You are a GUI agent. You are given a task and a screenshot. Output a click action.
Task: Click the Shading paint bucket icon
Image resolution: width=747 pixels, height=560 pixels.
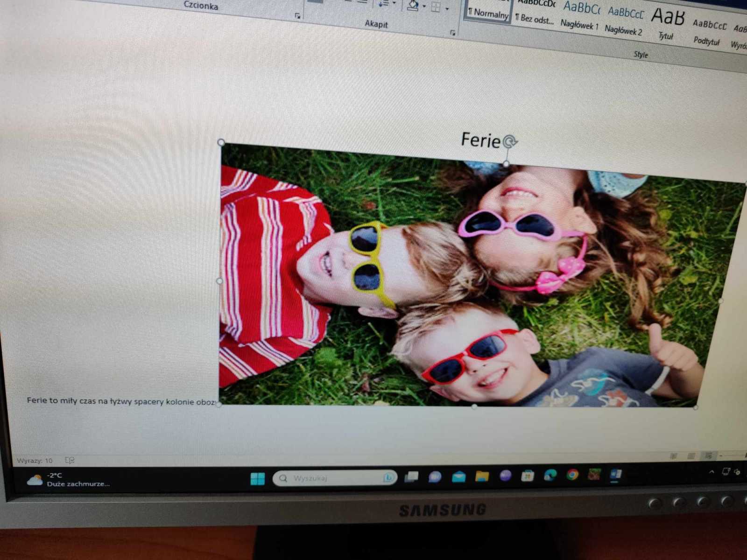coord(413,5)
